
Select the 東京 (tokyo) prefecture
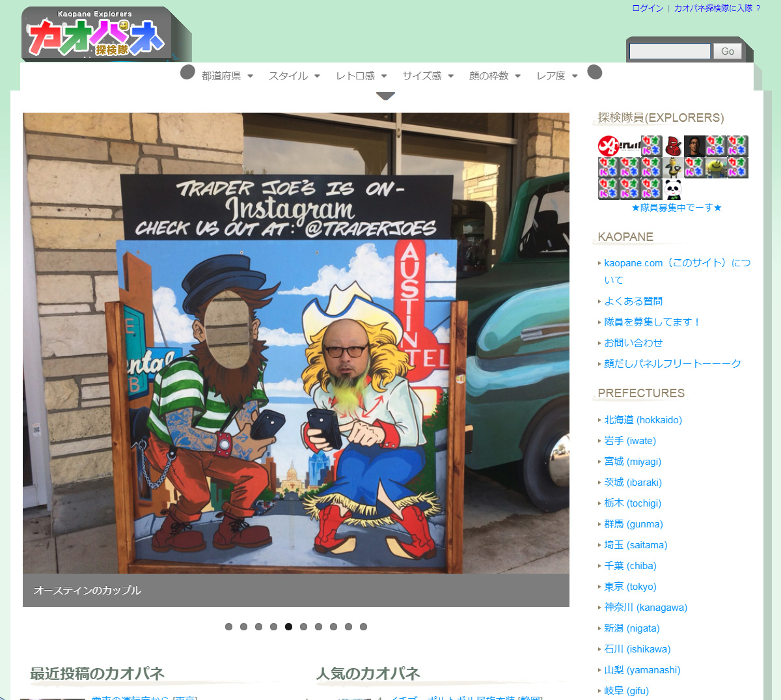pos(630,587)
